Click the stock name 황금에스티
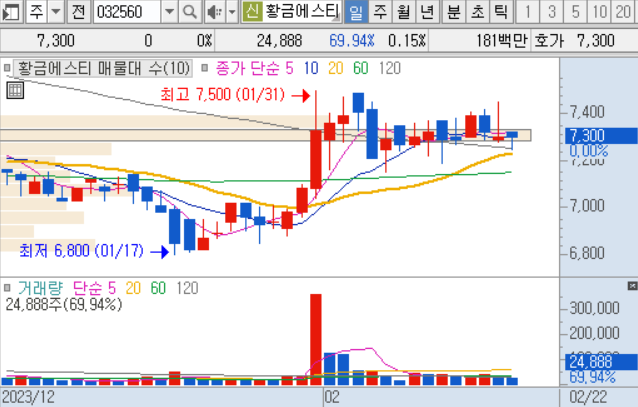The image size is (638, 407). click(x=302, y=12)
